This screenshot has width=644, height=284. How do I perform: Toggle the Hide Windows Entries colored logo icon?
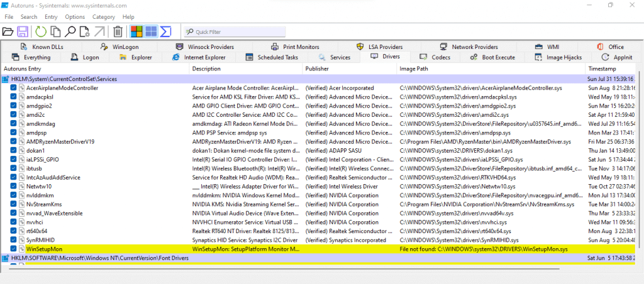(136, 31)
